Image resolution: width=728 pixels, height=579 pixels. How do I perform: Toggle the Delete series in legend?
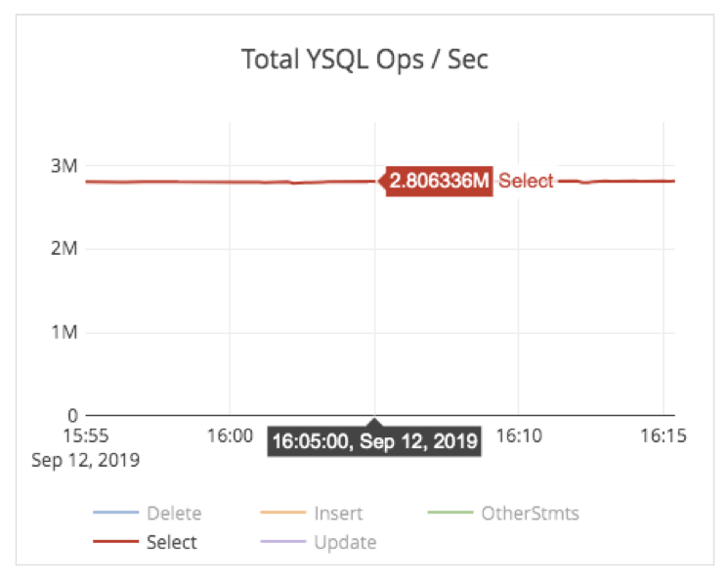point(174,513)
